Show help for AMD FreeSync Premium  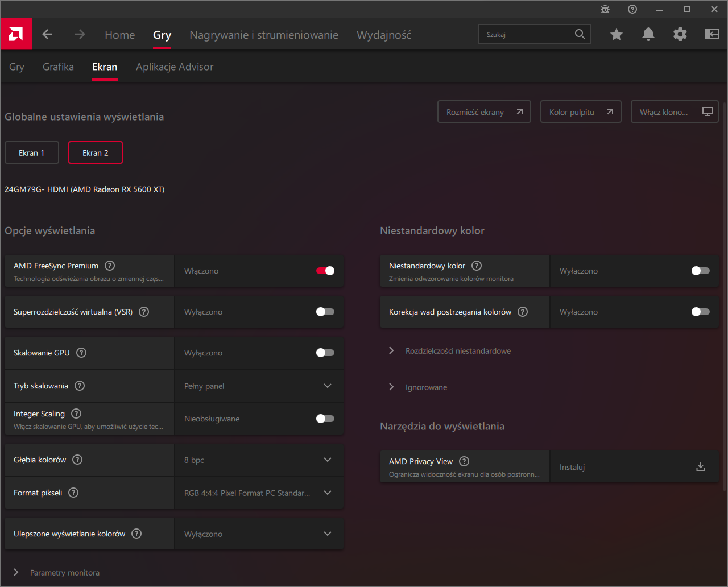110,266
